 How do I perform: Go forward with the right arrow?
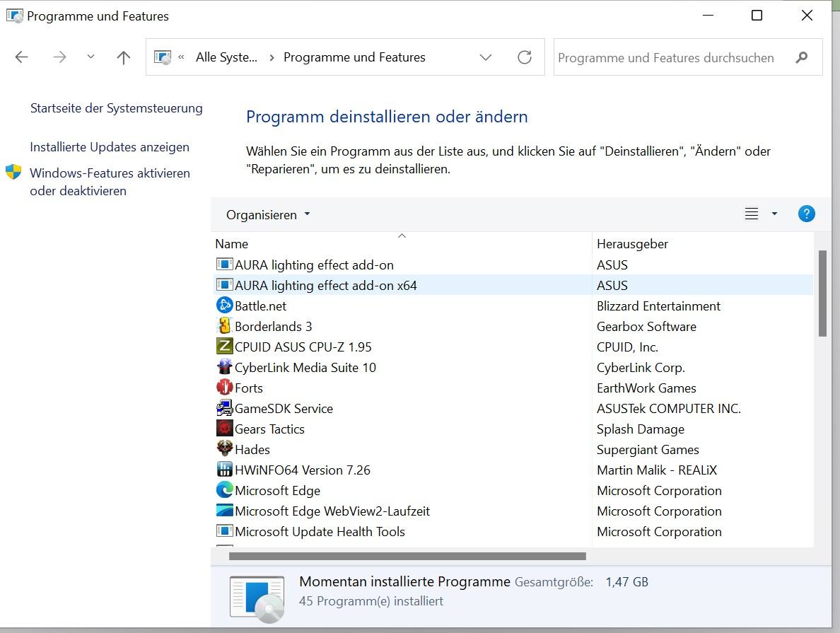coord(59,57)
